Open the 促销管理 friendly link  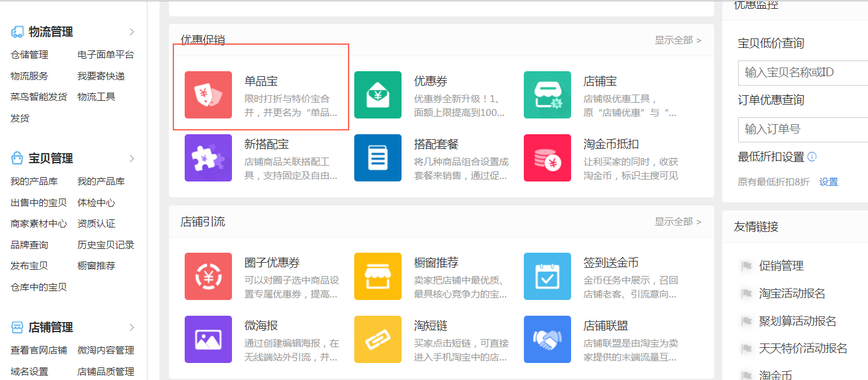781,266
